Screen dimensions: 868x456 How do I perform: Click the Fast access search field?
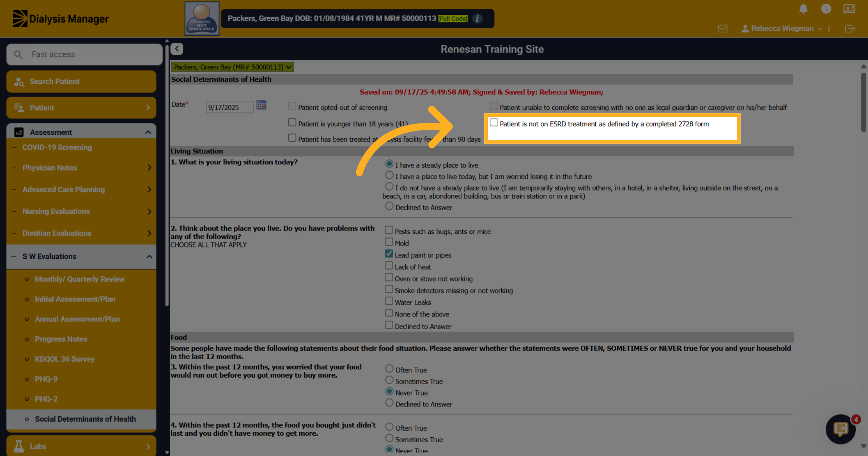[84, 55]
